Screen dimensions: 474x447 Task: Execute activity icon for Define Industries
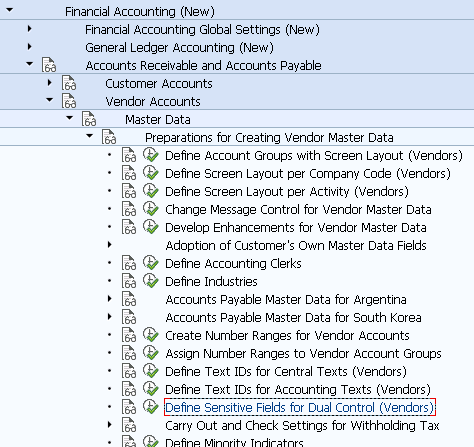151,281
